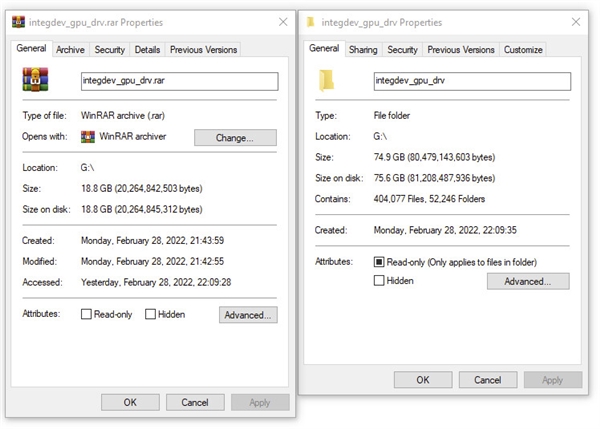Cancel the folder Properties dialog
This screenshot has height=429, width=600.
point(487,380)
